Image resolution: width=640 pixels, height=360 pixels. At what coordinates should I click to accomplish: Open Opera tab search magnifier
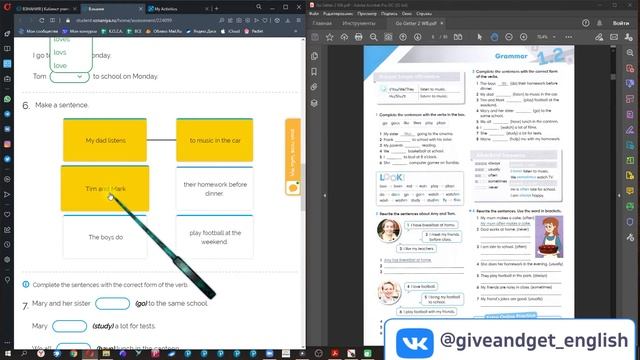tap(259, 7)
